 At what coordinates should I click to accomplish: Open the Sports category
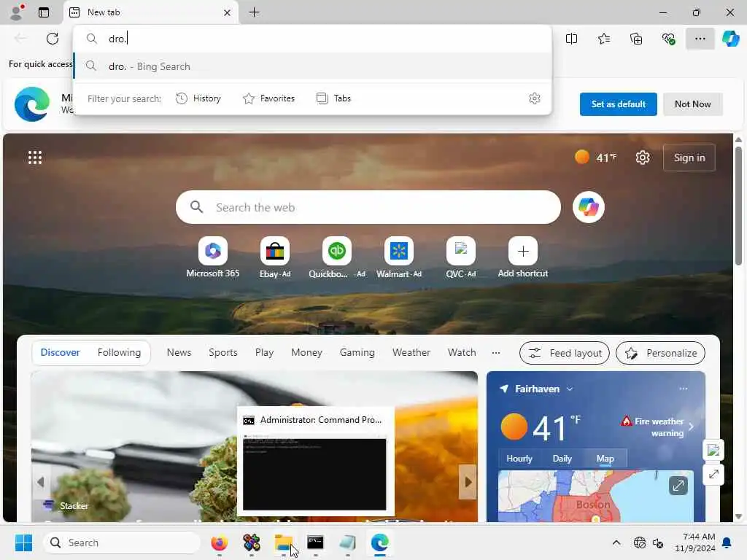pos(223,352)
